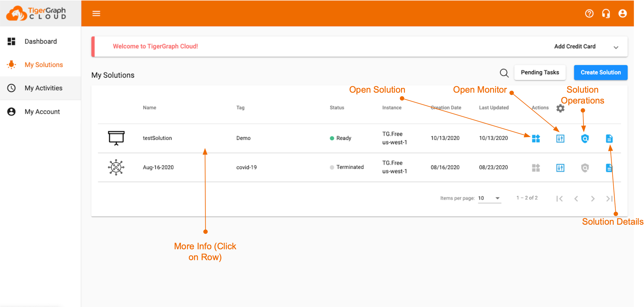Open My Account in sidebar

click(x=42, y=112)
